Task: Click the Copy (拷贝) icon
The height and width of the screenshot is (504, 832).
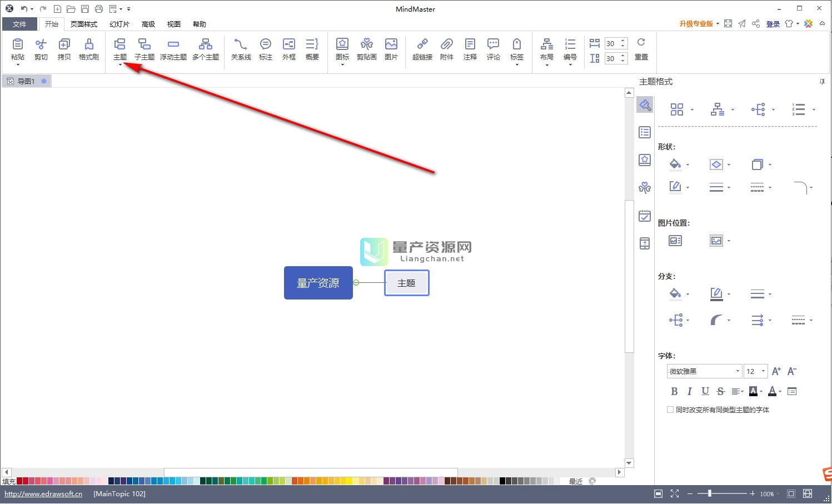Action: point(64,44)
